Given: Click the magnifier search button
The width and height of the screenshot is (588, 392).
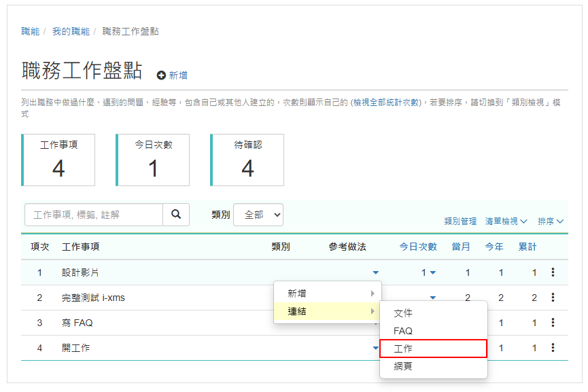Looking at the screenshot, I should click(x=176, y=215).
